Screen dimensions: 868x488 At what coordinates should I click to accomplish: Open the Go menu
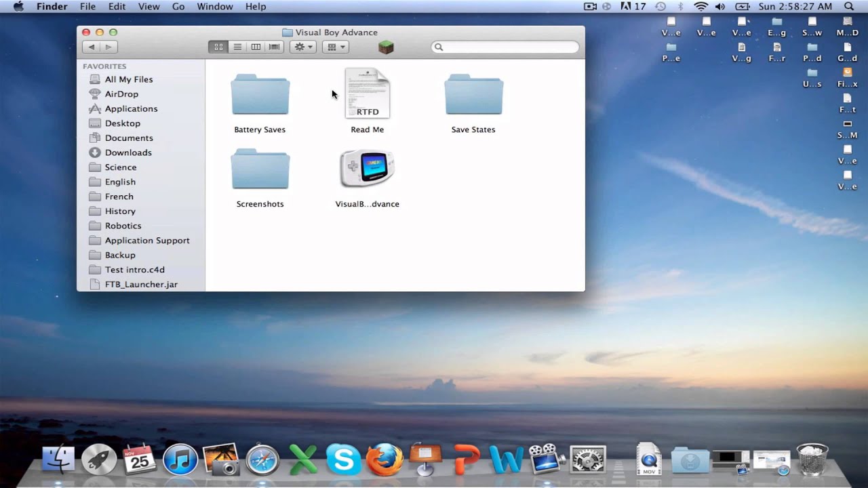tap(178, 6)
